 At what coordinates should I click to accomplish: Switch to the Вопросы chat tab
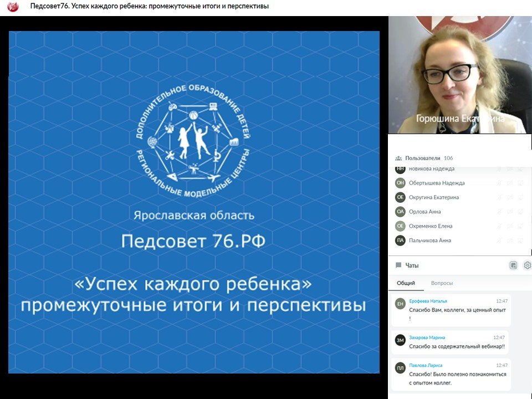[442, 283]
